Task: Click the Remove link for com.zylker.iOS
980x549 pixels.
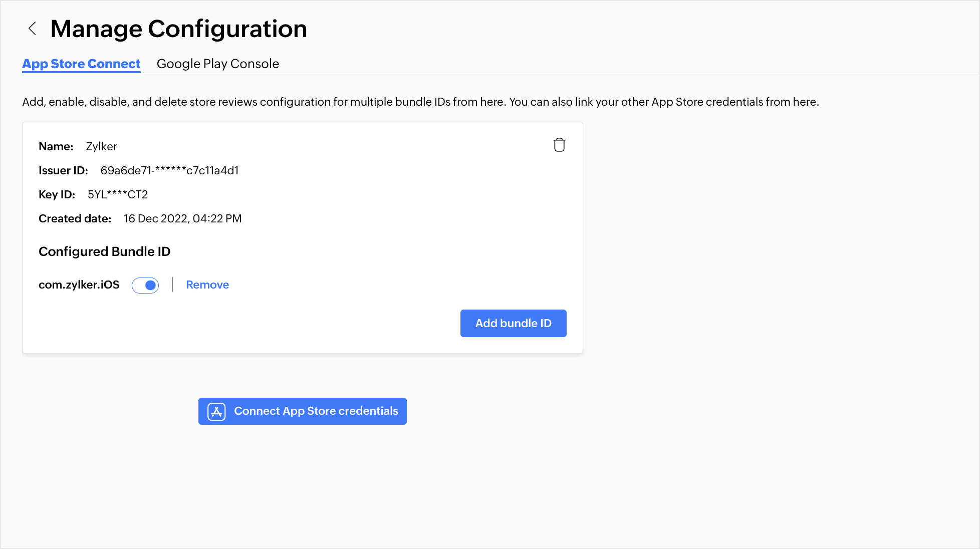Action: pyautogui.click(x=207, y=285)
